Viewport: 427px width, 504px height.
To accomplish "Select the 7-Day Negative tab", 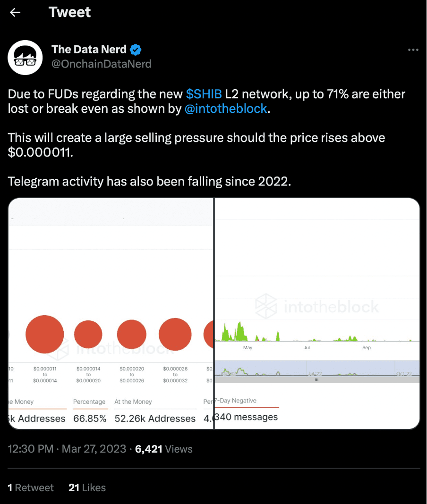I will 235,401.
